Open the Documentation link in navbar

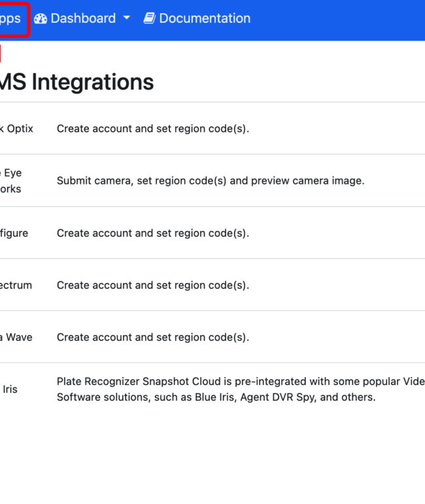tap(197, 18)
